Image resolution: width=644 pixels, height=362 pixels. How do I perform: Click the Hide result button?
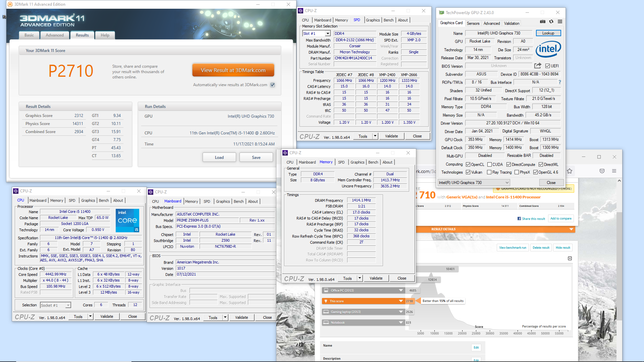coord(563,248)
